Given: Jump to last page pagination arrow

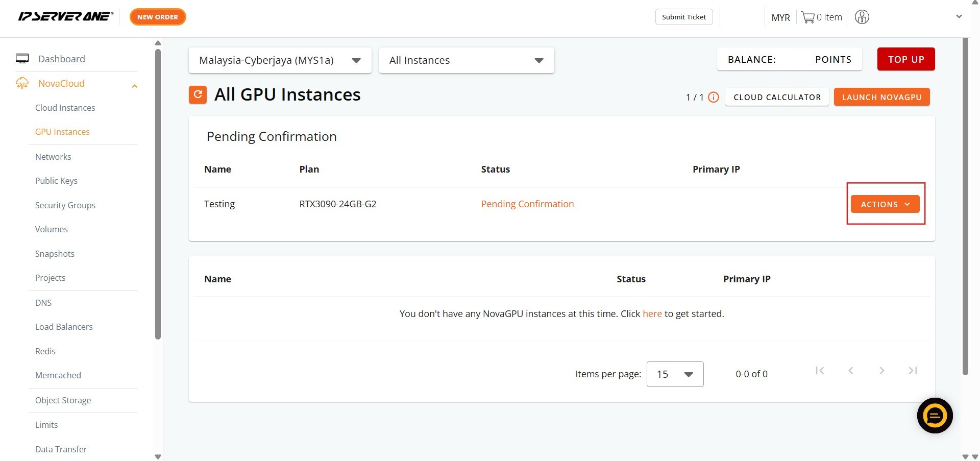Looking at the screenshot, I should (913, 371).
